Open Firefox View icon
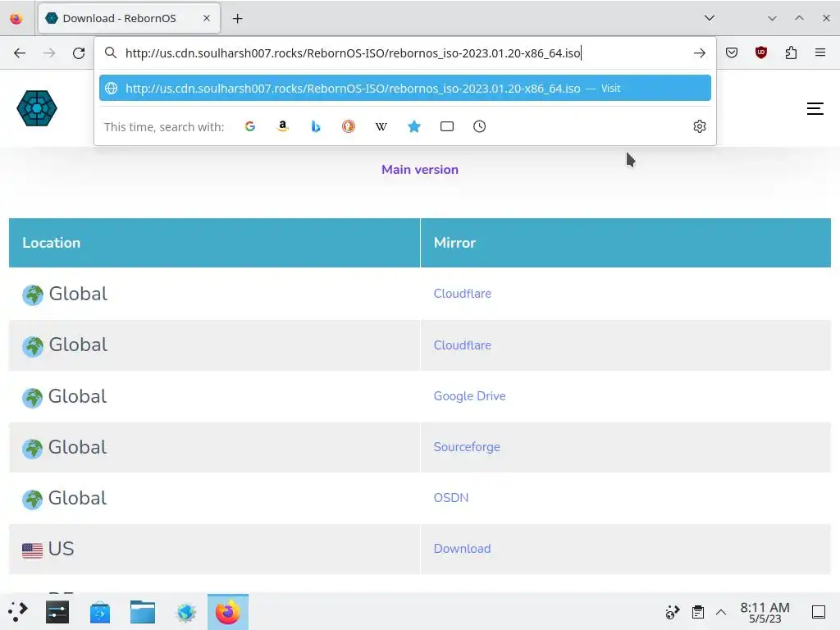This screenshot has width=840, height=630. (x=16, y=19)
